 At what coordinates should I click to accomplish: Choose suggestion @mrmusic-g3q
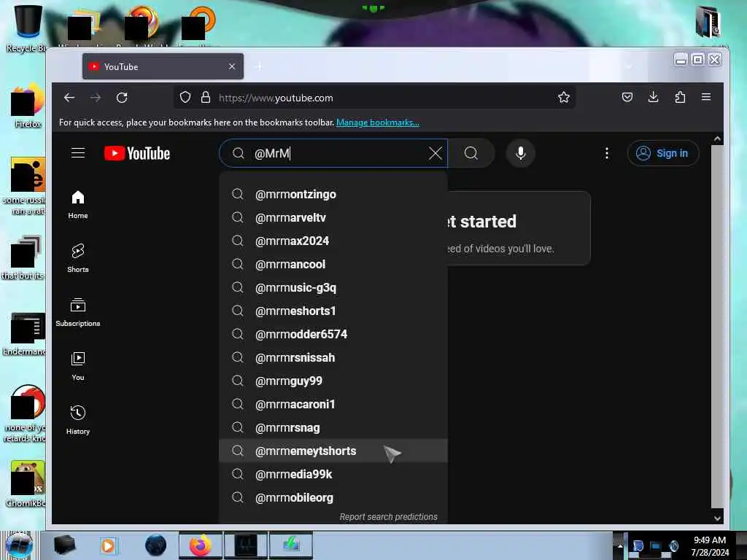pos(333,287)
